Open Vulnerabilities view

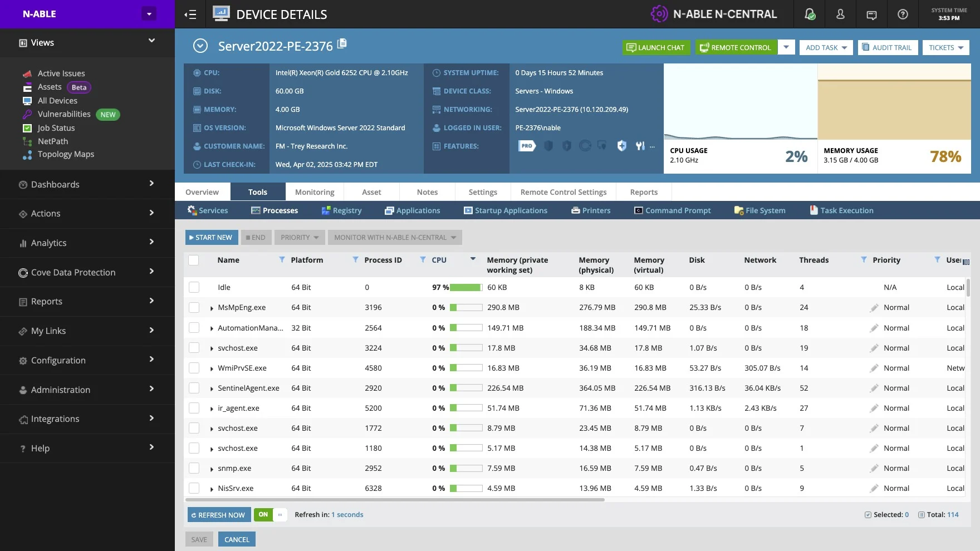pyautogui.click(x=64, y=114)
